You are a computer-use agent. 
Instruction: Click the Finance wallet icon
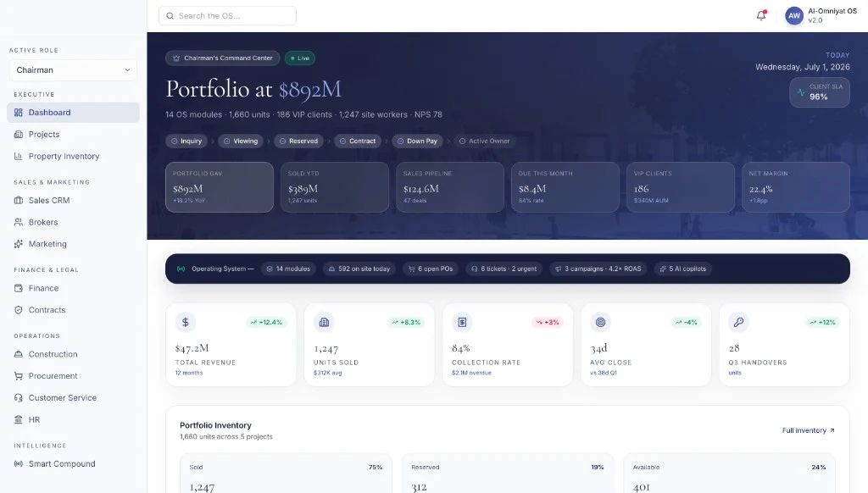pyautogui.click(x=19, y=288)
